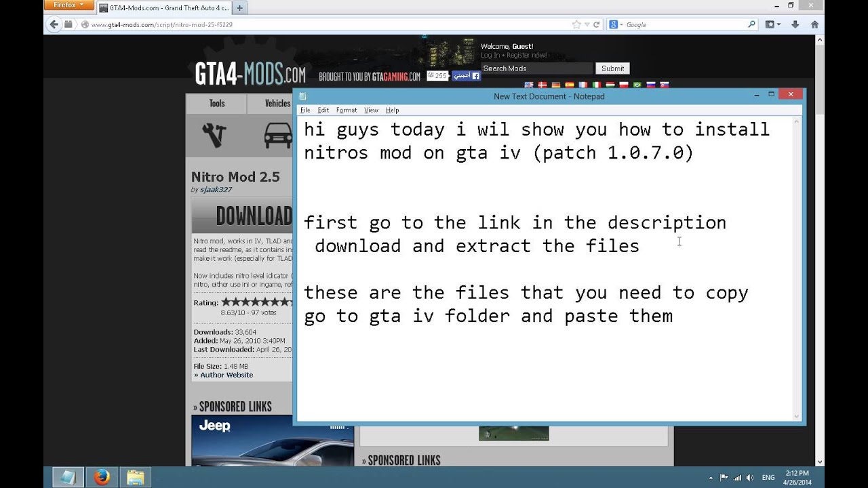Screen dimensions: 868x488
Task: Select the French flag language icon
Action: [583, 85]
